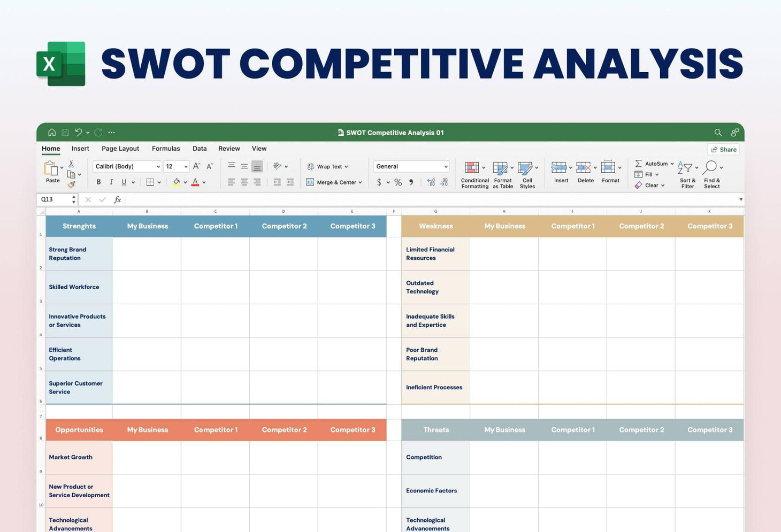Click the Share button
This screenshot has width=781, height=532.
[723, 149]
